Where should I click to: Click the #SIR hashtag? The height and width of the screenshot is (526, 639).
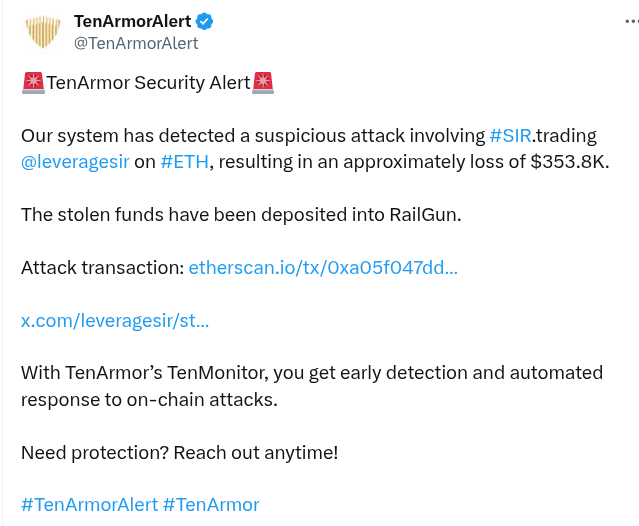[510, 136]
